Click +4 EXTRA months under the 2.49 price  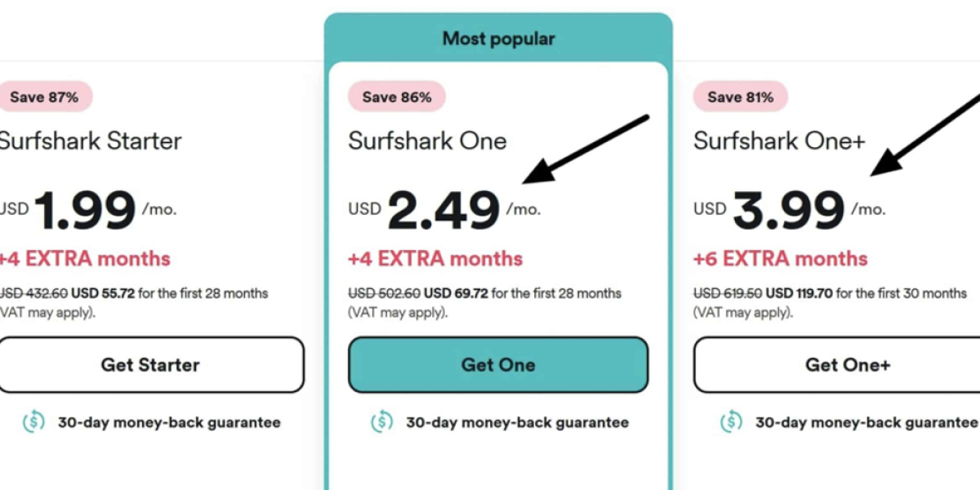click(x=435, y=259)
